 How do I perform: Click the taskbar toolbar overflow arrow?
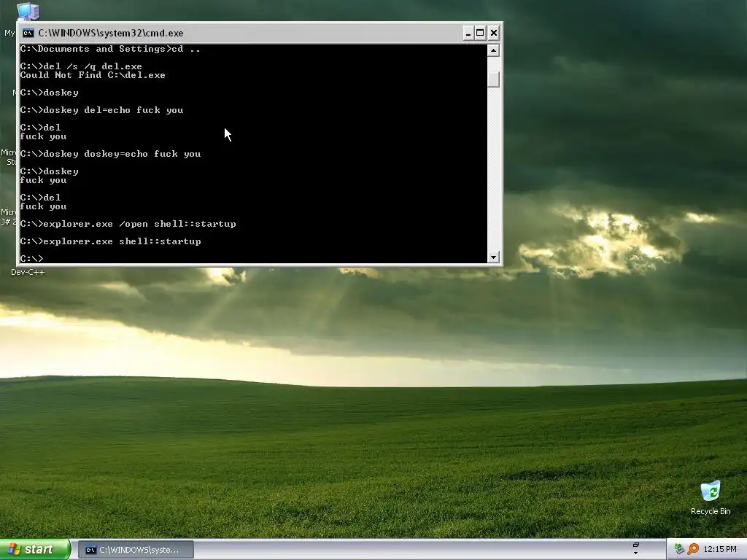[635, 553]
